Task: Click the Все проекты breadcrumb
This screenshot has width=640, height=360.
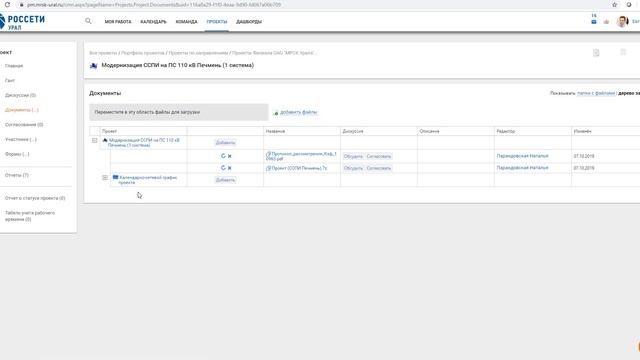Action: tap(103, 53)
